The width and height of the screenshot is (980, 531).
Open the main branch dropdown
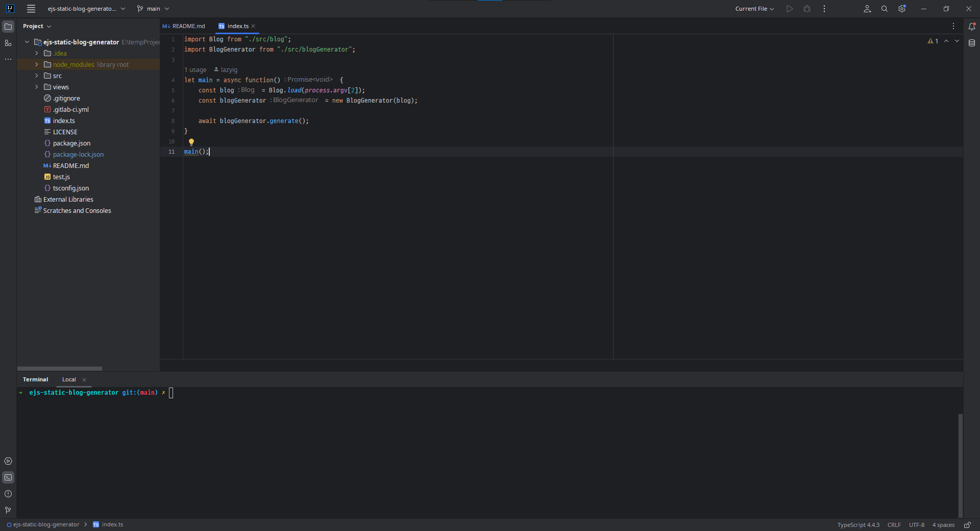coord(153,9)
